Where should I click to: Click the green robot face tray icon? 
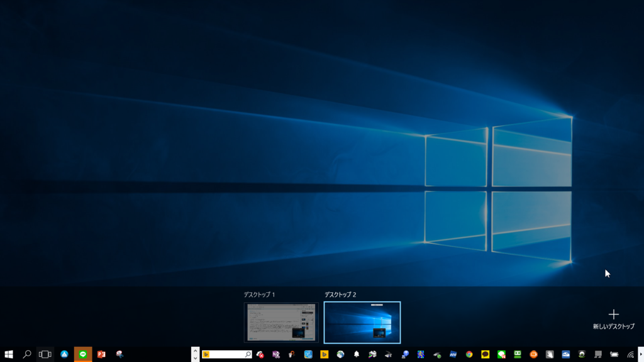pos(518,354)
